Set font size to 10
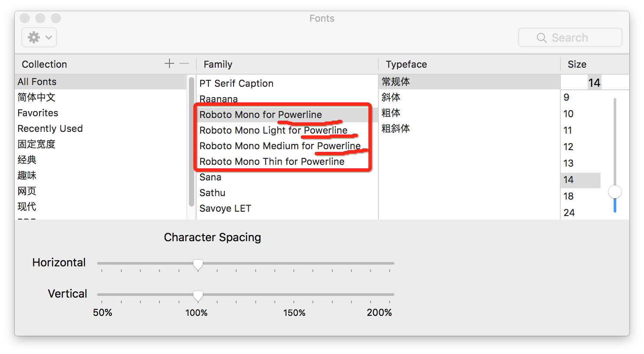644x354 pixels. point(581,114)
